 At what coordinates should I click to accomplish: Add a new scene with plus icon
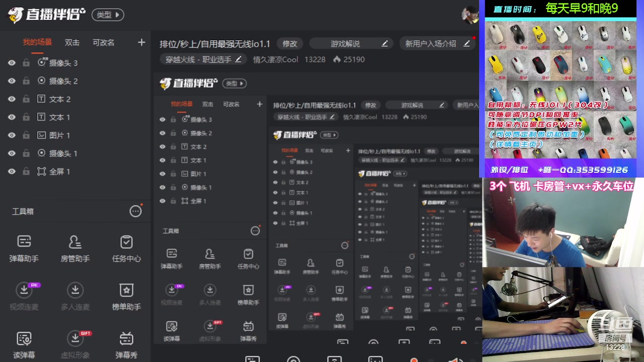click(141, 43)
